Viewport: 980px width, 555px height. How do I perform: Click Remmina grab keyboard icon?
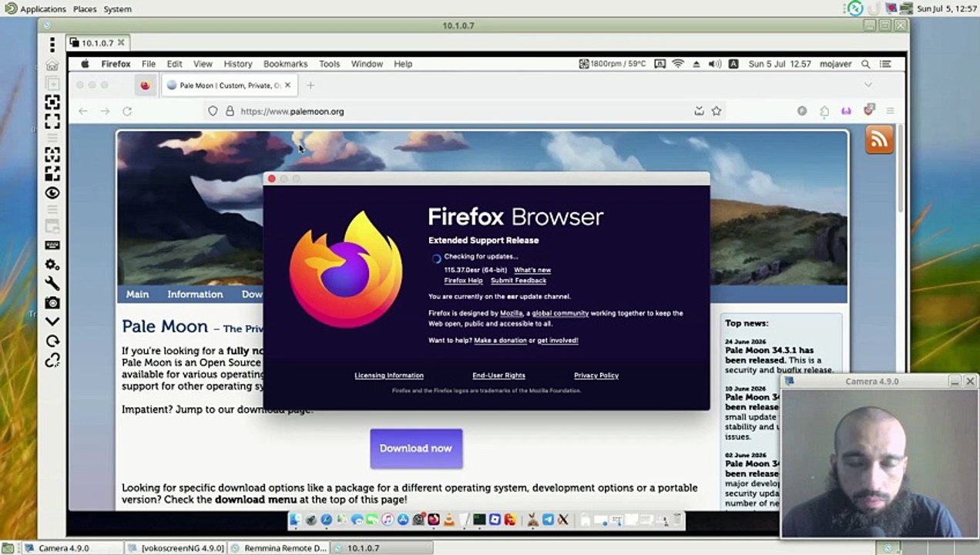pos(52,245)
